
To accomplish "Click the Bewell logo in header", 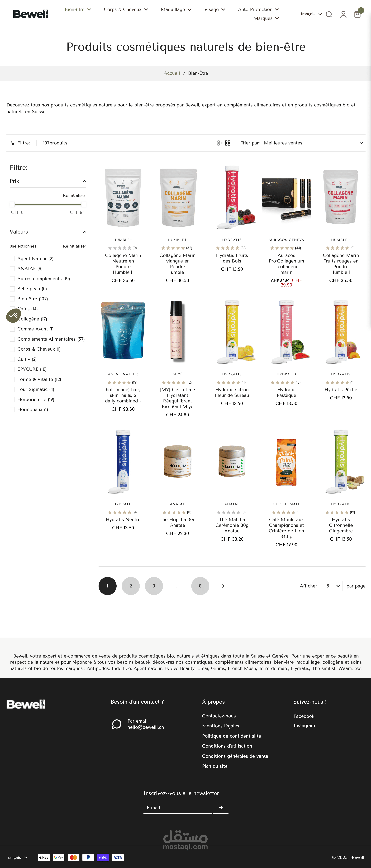I will pos(31,14).
